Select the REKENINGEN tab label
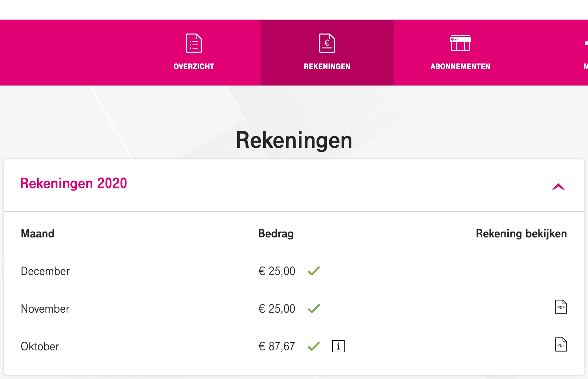Screen dimensions: 588x379 click(x=327, y=66)
